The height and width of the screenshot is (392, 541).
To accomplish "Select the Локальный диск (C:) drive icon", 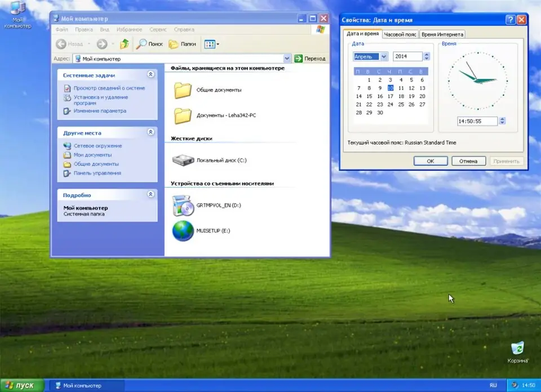I will [183, 161].
